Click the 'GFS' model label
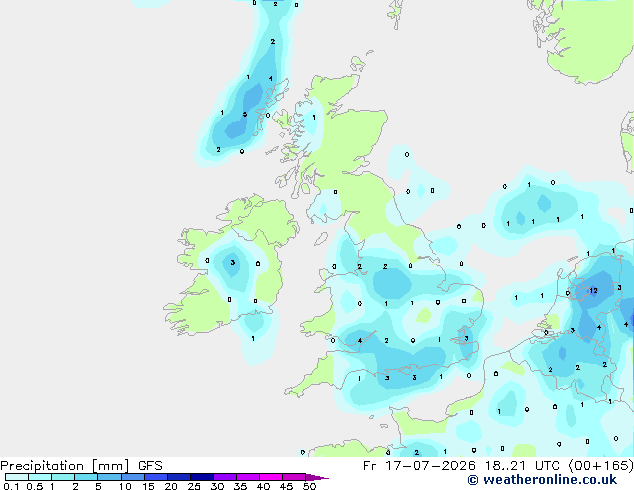 150,466
